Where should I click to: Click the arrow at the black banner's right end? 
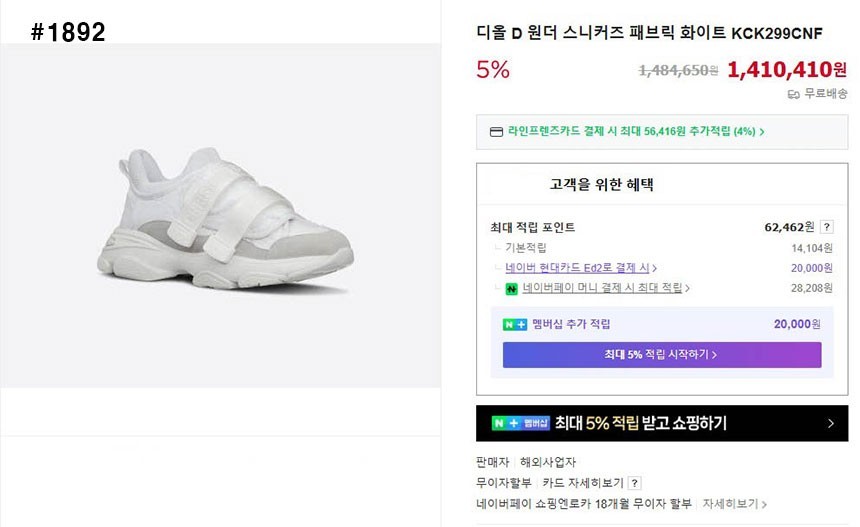point(830,423)
